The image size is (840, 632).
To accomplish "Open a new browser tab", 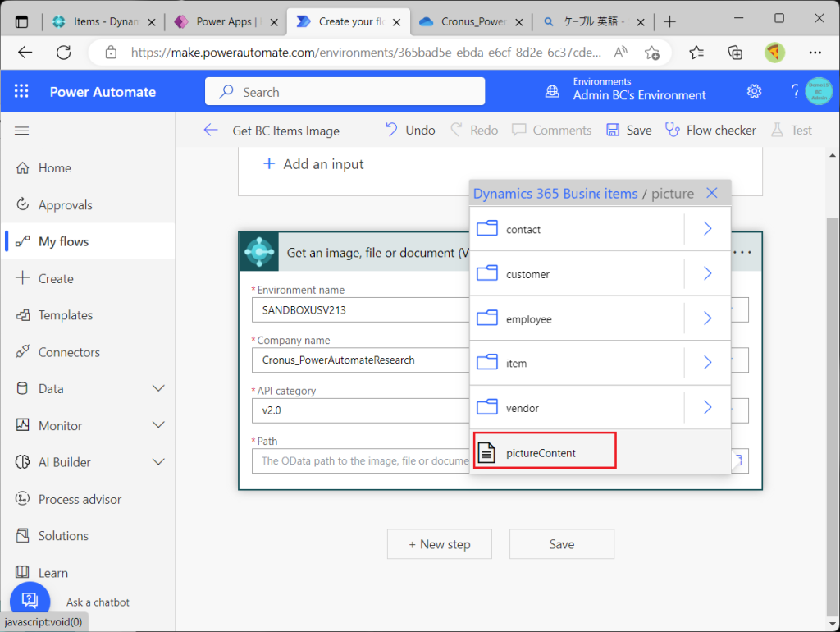I will coord(669,22).
